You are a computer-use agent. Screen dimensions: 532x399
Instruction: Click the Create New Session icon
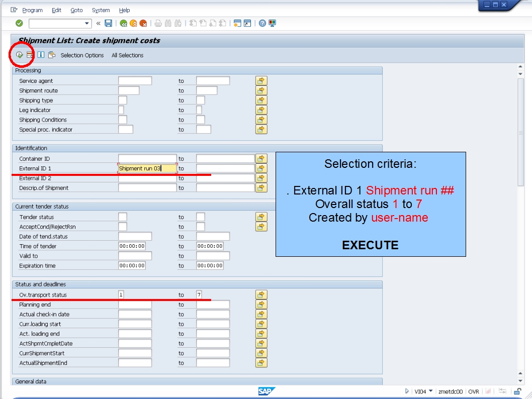pyautogui.click(x=237, y=23)
